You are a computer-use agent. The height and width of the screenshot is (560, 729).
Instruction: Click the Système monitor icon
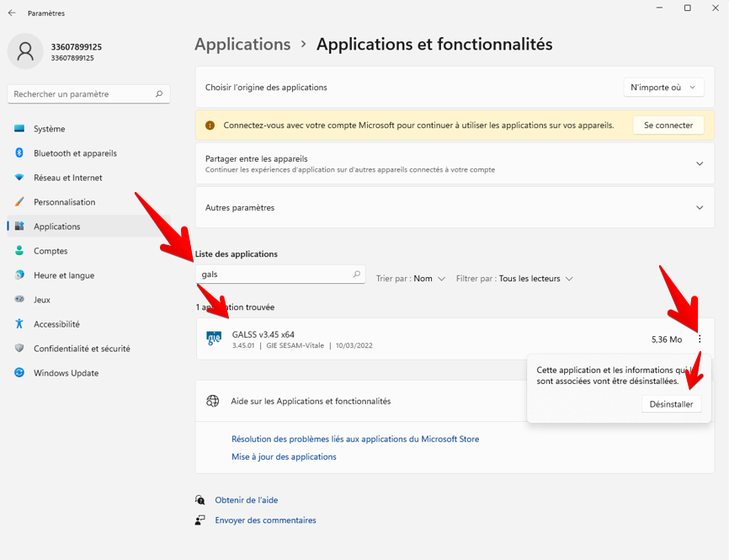19,128
